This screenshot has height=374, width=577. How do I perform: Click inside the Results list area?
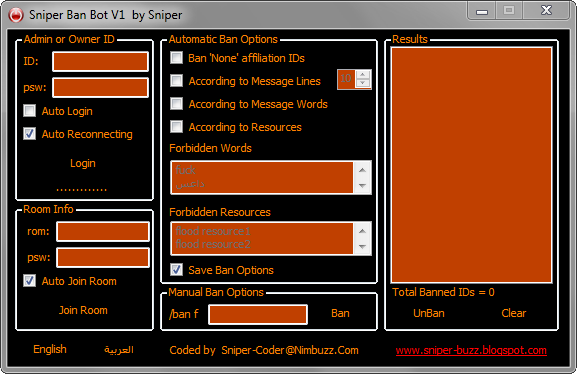[471, 165]
